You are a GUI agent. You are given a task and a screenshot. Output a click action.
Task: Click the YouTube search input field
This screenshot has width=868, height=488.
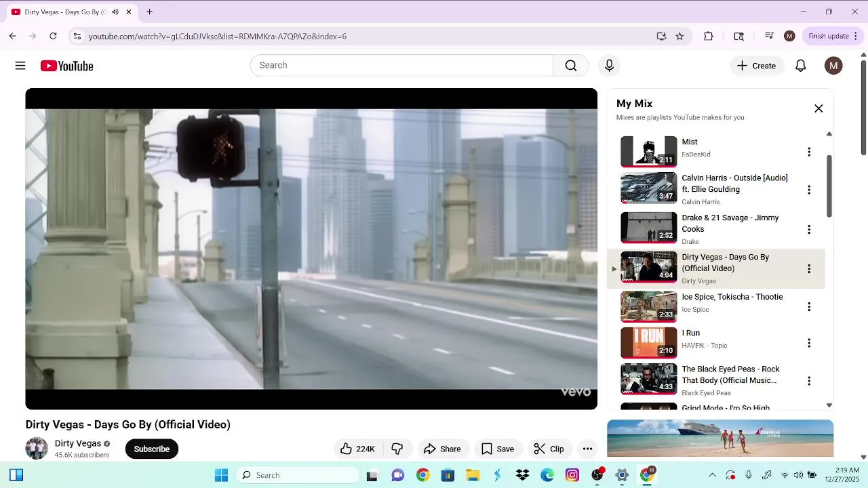pyautogui.click(x=402, y=65)
